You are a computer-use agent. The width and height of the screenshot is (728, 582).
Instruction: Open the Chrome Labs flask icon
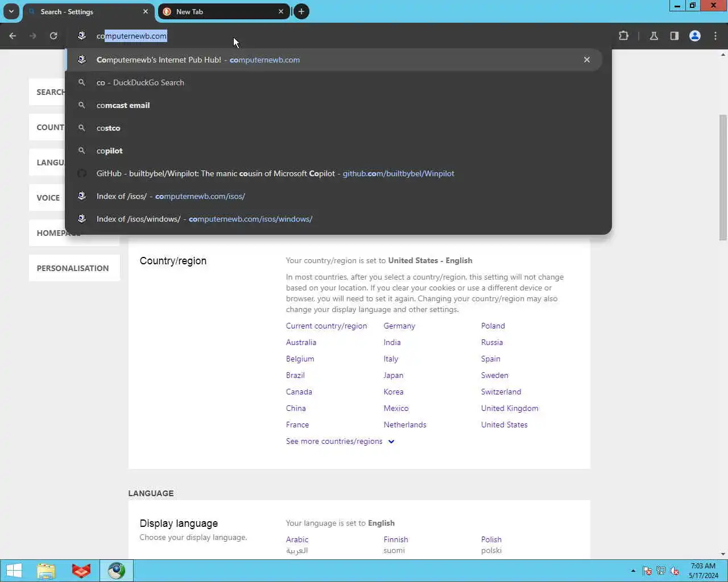pos(654,36)
